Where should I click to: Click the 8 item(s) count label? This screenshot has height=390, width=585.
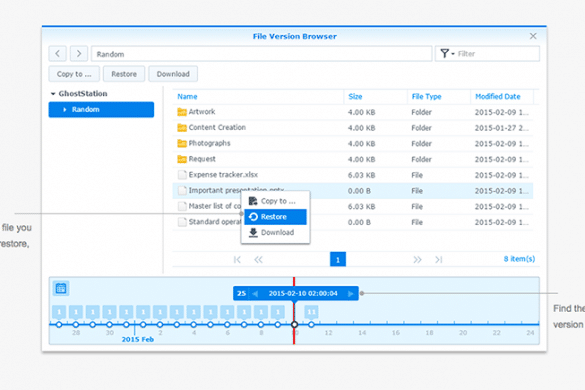coord(519,259)
